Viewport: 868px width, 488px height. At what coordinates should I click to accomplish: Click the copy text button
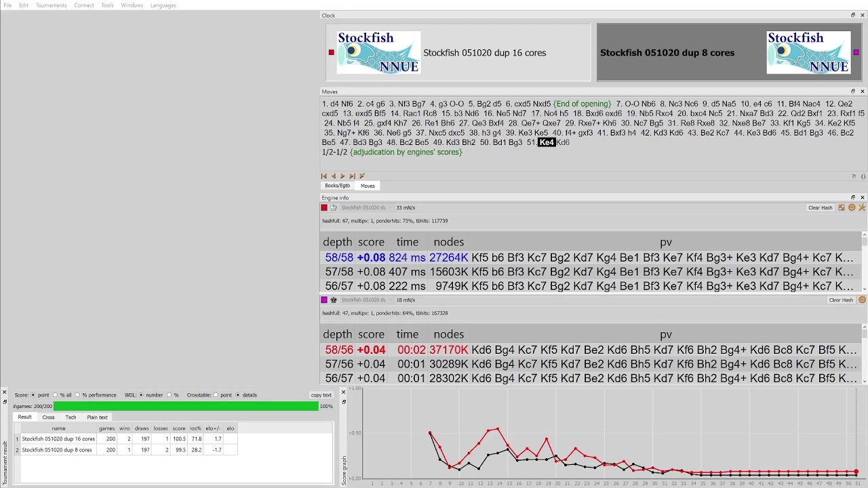pos(321,395)
